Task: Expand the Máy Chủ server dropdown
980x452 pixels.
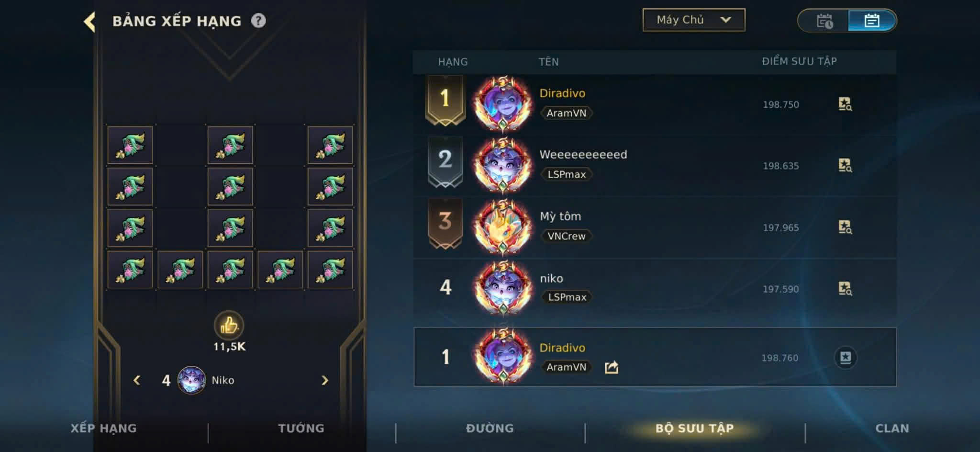Action: coord(694,20)
